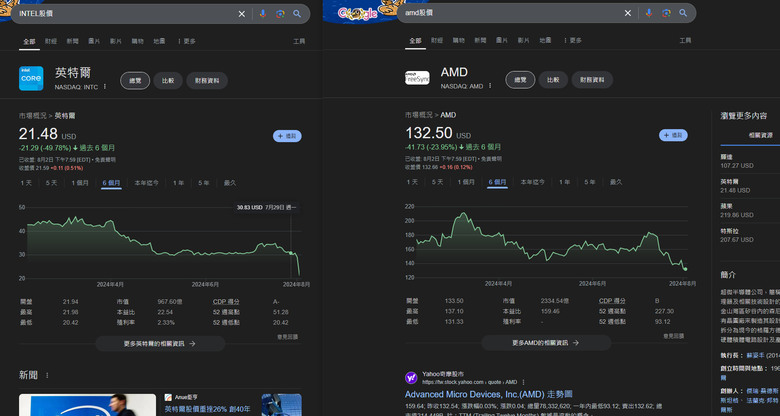Select 影片 tab in amd window
The height and width of the screenshot is (416, 780).
(523, 40)
